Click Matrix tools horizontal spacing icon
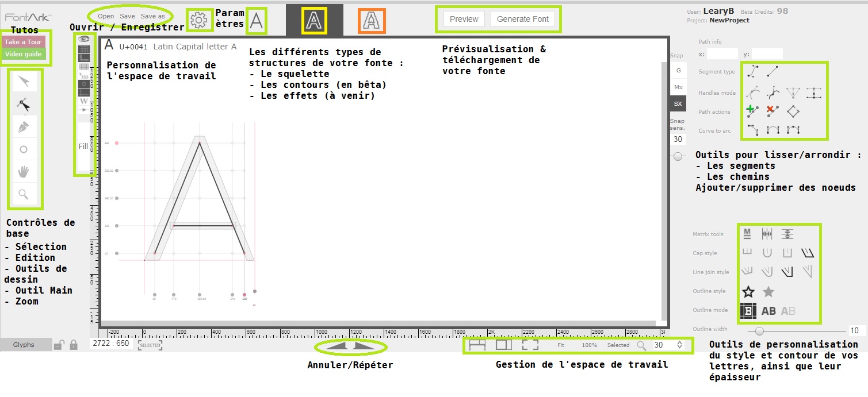The image size is (868, 397). tap(767, 234)
